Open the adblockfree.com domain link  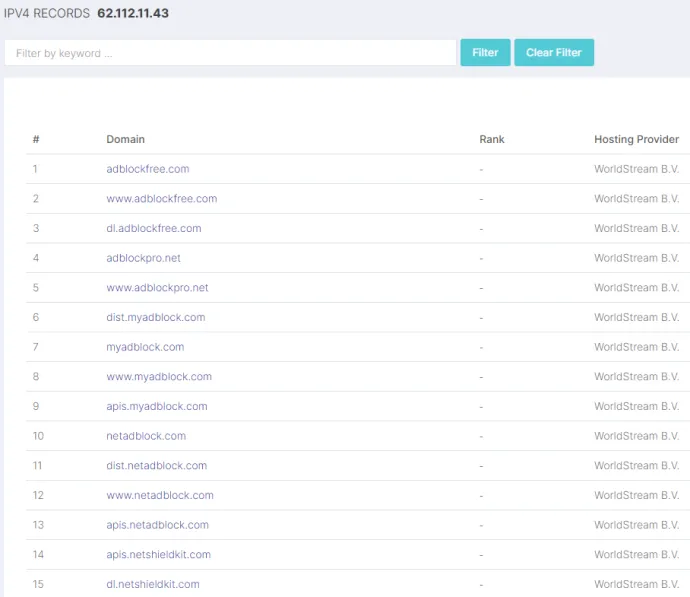pos(148,169)
